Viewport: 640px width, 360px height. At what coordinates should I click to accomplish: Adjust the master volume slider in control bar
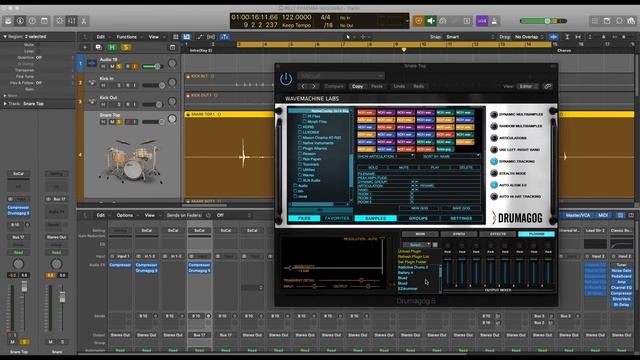[543, 21]
